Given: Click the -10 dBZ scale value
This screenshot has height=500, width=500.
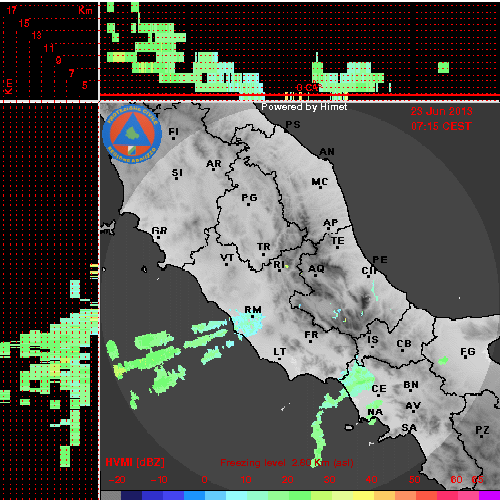Looking at the screenshot, I should point(159,480).
